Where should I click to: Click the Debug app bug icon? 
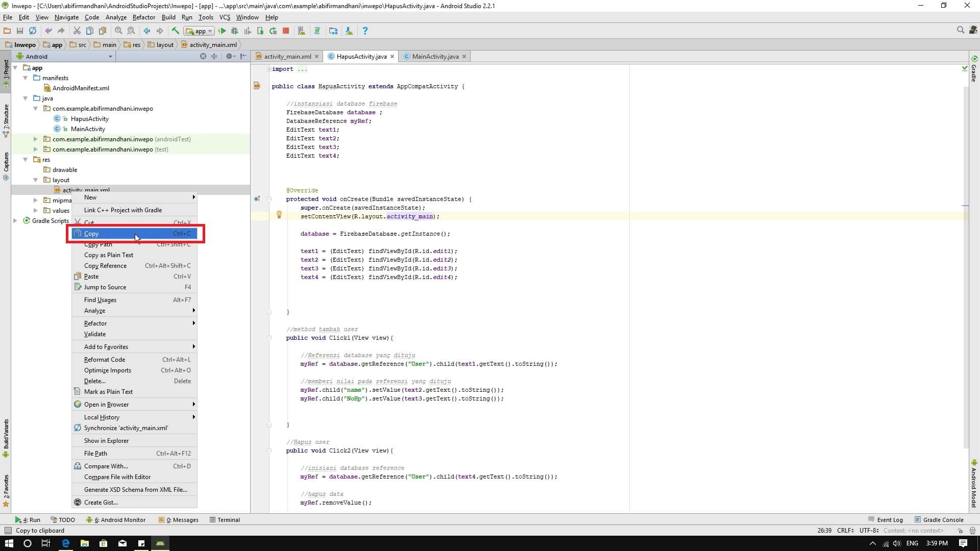pyautogui.click(x=235, y=31)
